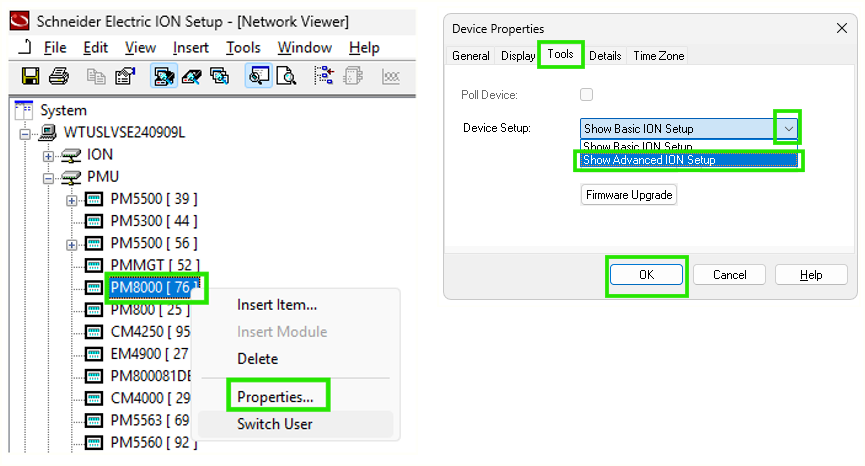Click the Firmware Upgrade button
The height and width of the screenshot is (466, 865).
pyautogui.click(x=629, y=195)
